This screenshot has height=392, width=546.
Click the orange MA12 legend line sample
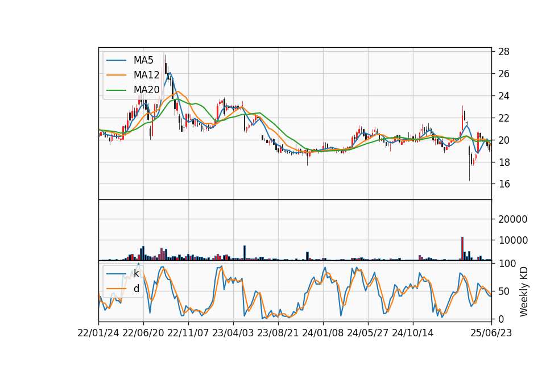click(x=116, y=75)
